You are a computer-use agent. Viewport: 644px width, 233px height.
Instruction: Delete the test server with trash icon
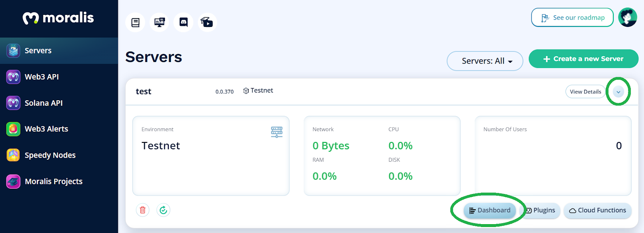142,210
